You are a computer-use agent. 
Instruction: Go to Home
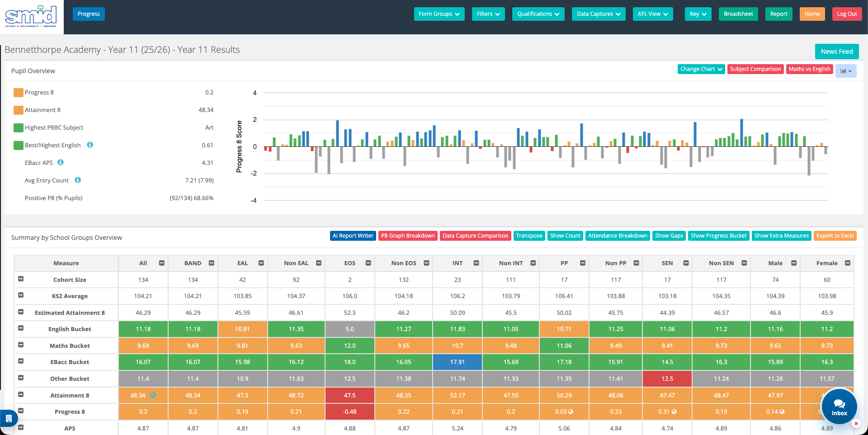point(812,14)
